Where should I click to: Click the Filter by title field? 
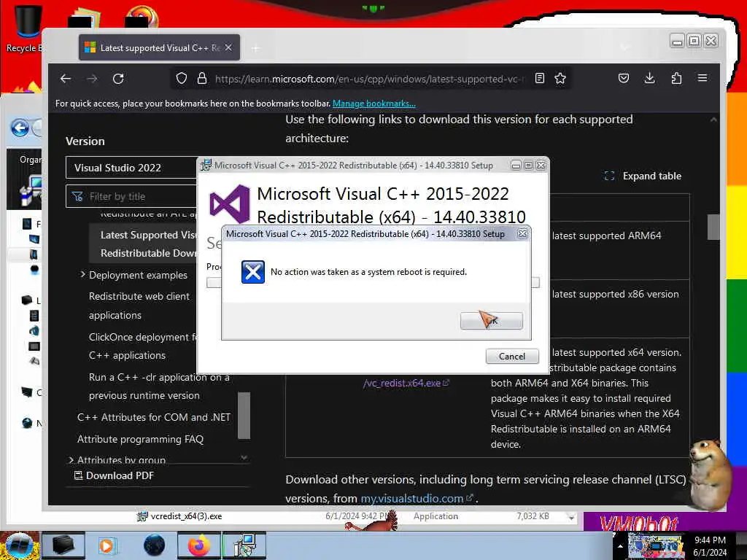(x=131, y=196)
